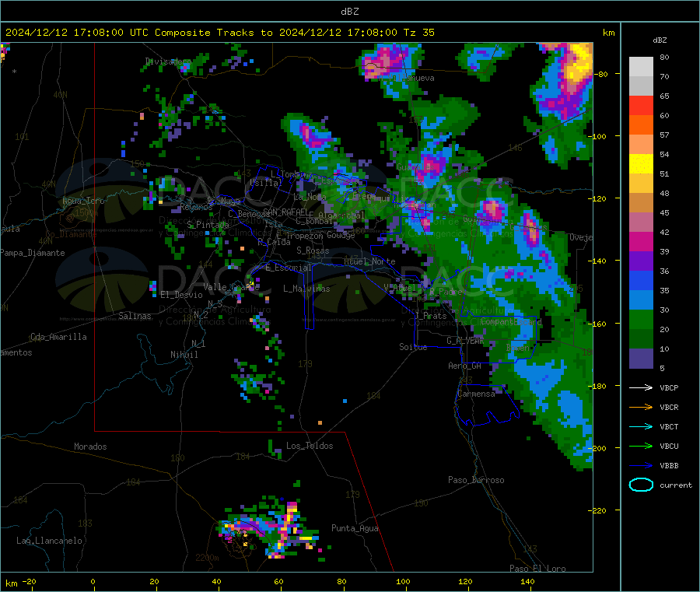Click the 'Morados' map label
Viewport: 700px width, 592px height.
[x=90, y=447]
